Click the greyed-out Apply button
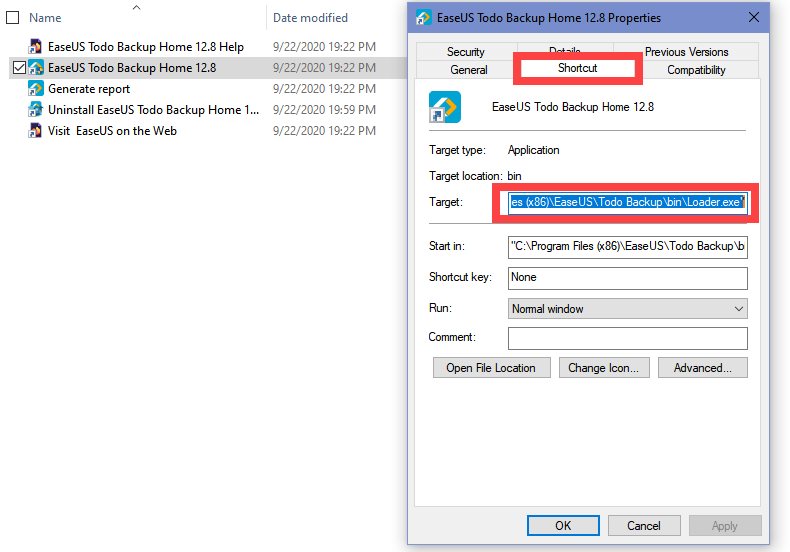The image size is (790, 552). (725, 526)
